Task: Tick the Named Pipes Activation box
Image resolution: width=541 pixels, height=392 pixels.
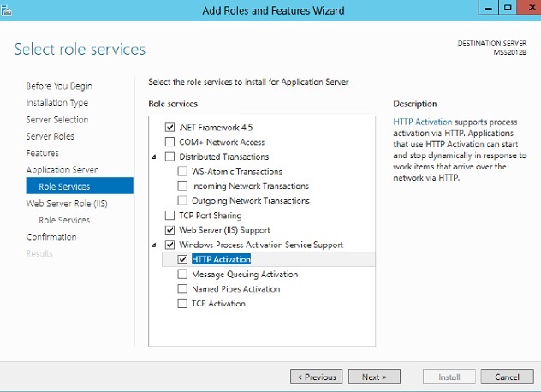Action: tap(182, 288)
